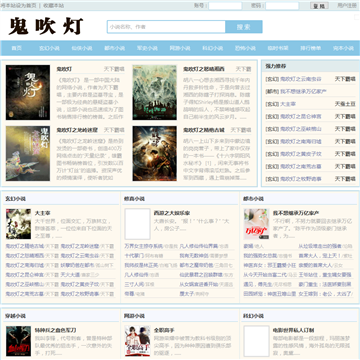Click the 网游小说 section heading
The width and height of the screenshot is (360, 360).
point(134,316)
